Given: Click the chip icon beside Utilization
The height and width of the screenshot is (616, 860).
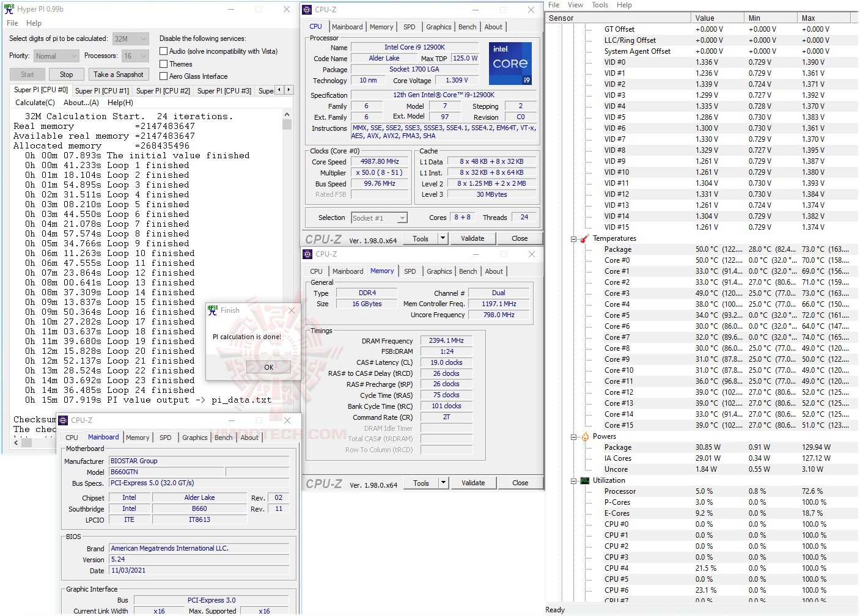Looking at the screenshot, I should (585, 480).
